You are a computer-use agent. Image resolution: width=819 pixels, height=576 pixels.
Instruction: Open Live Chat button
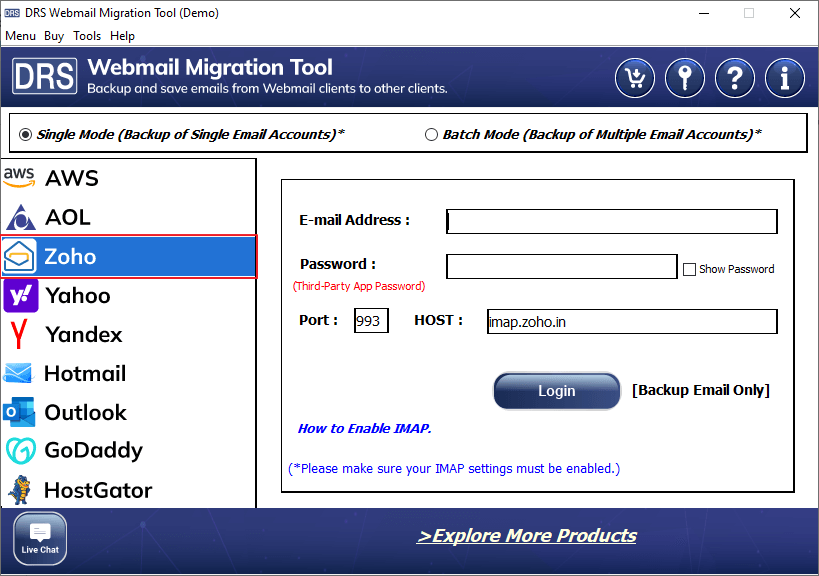point(40,538)
